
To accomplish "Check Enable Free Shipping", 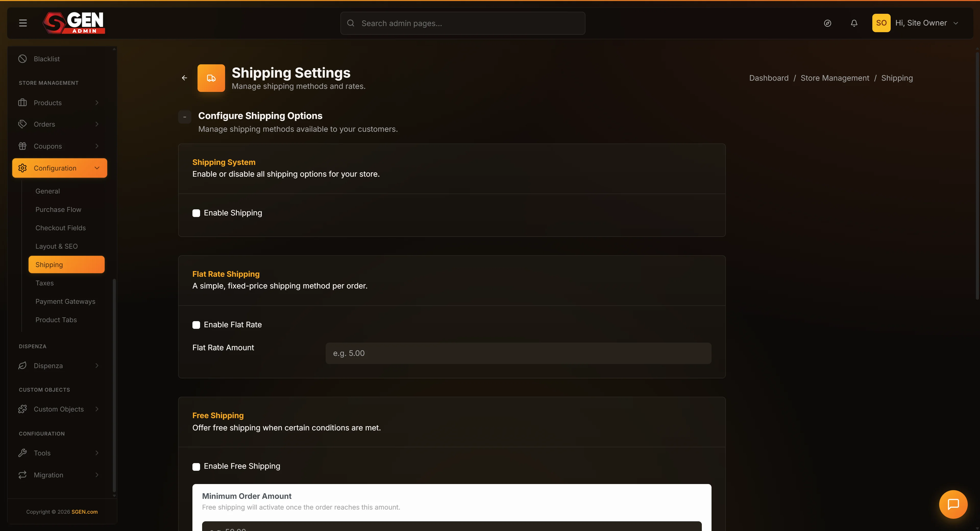I will click(196, 467).
